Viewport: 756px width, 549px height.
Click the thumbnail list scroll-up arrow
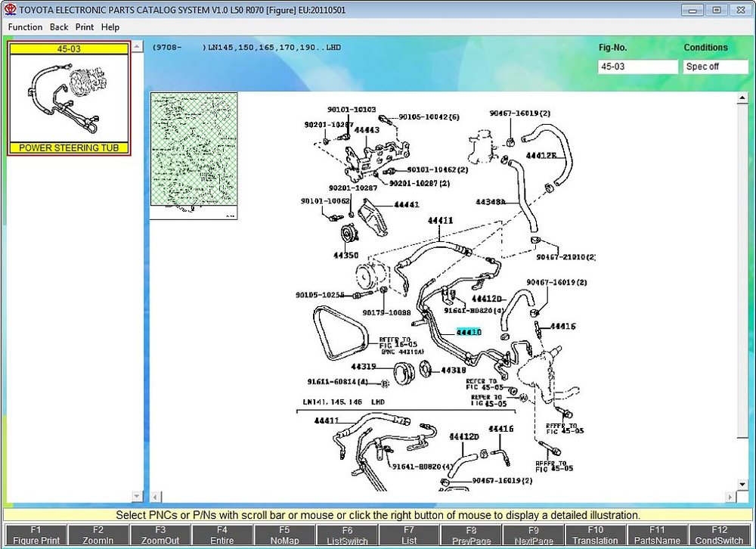138,47
